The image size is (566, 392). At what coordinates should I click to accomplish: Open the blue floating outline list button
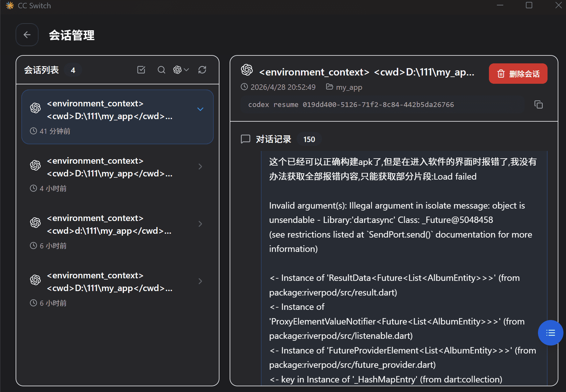pyautogui.click(x=550, y=333)
